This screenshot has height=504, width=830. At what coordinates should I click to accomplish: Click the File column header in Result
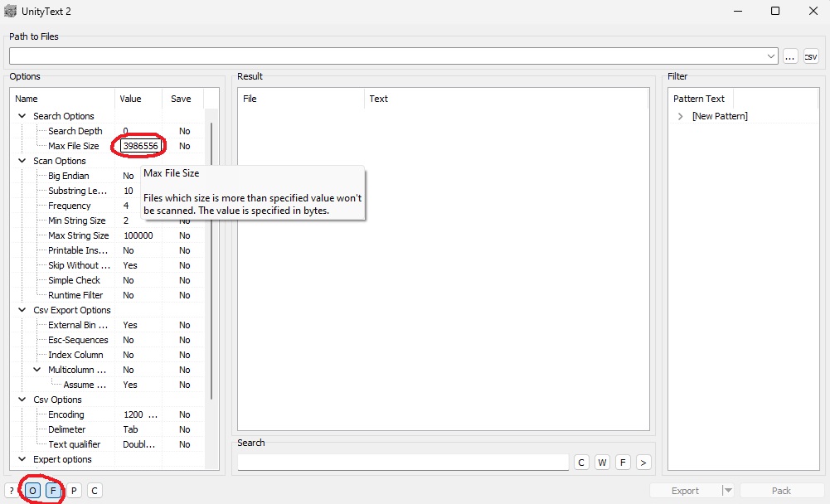pos(301,99)
